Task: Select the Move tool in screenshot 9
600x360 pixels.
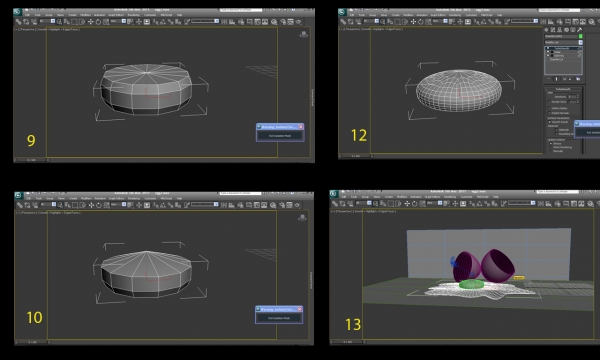Action: [91, 22]
